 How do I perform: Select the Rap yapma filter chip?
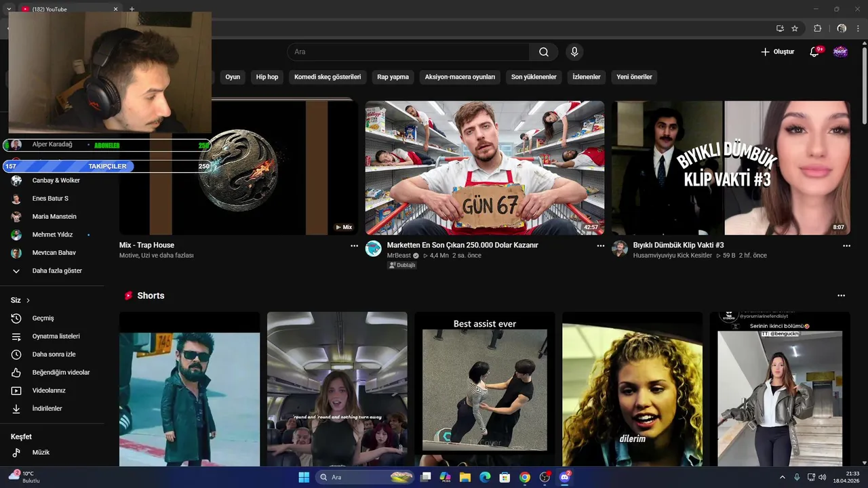[393, 77]
